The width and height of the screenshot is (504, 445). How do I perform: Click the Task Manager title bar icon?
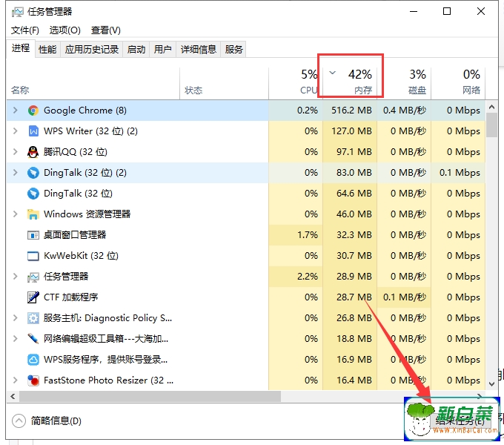point(17,12)
